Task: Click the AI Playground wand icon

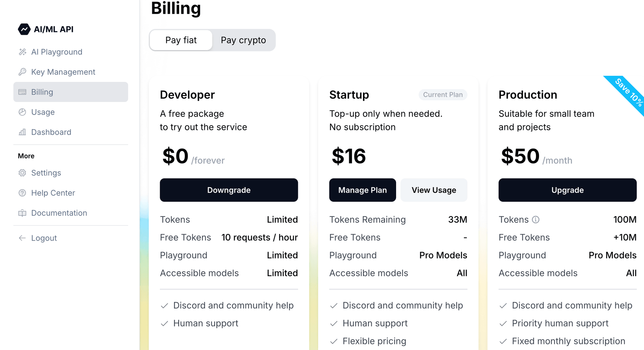Action: [x=22, y=52]
